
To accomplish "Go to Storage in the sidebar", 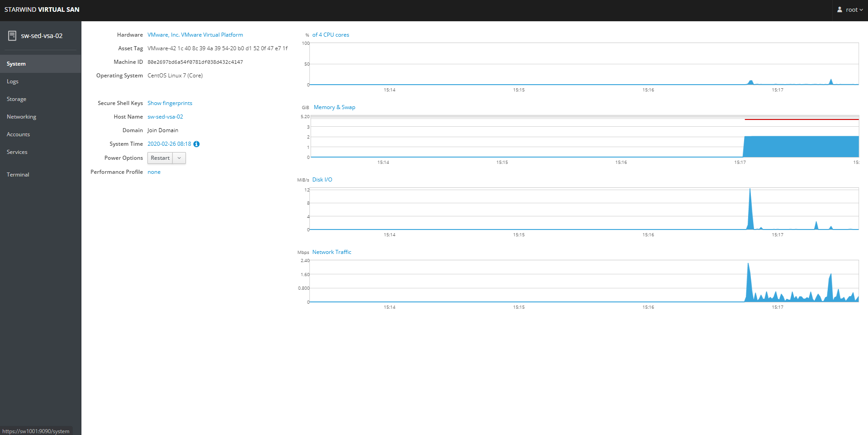I will (16, 99).
